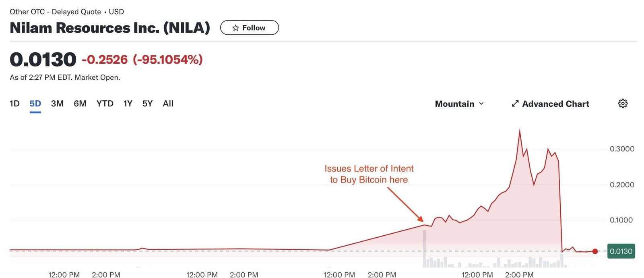
Task: Expand the Mountain chart type dropdown
Action: click(x=459, y=104)
